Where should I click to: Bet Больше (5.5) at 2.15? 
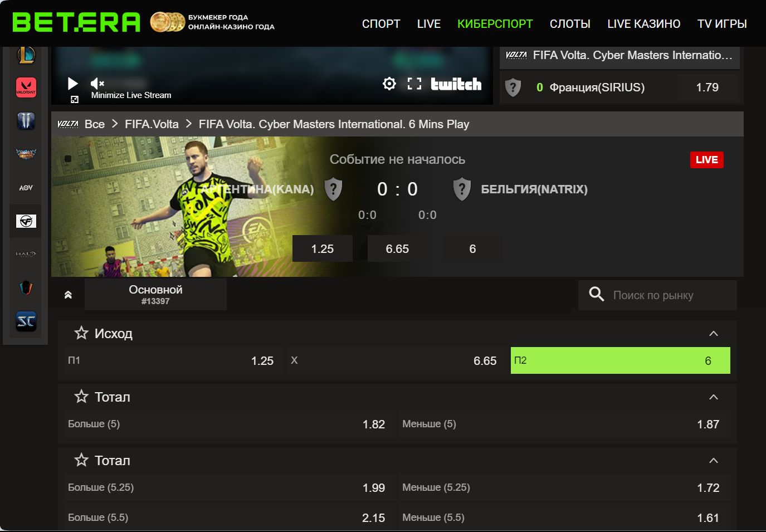pyautogui.click(x=230, y=518)
